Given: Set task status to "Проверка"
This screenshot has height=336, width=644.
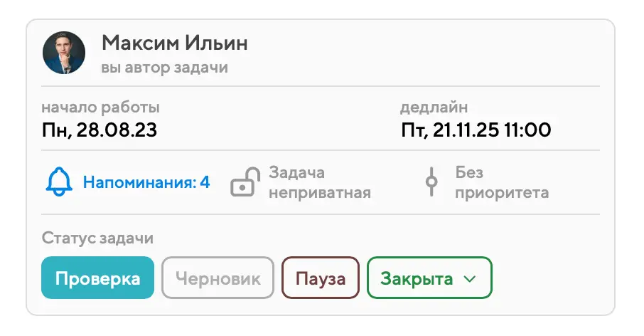Looking at the screenshot, I should point(97,278).
